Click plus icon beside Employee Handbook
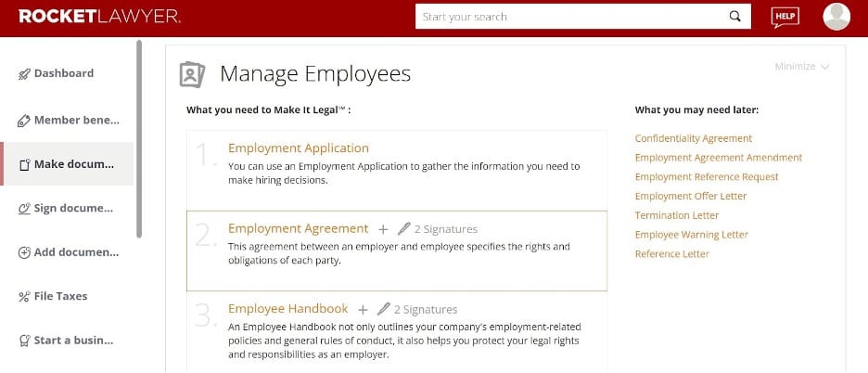 [x=363, y=309]
